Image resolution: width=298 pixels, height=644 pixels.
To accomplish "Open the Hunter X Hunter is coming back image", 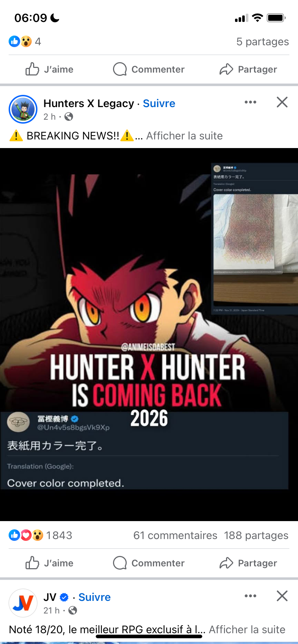I will 149,334.
